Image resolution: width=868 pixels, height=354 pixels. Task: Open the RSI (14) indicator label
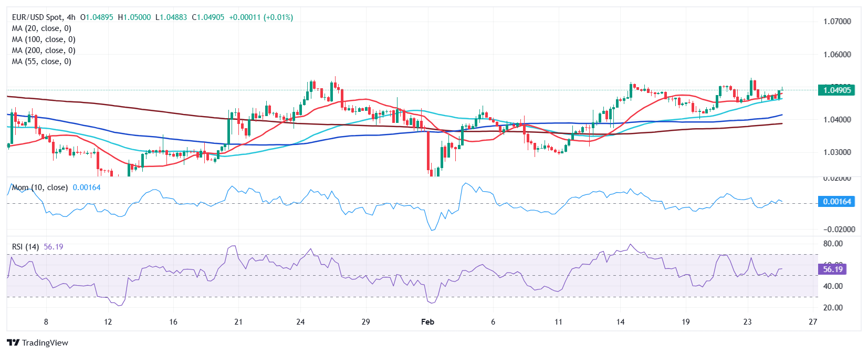[25, 247]
